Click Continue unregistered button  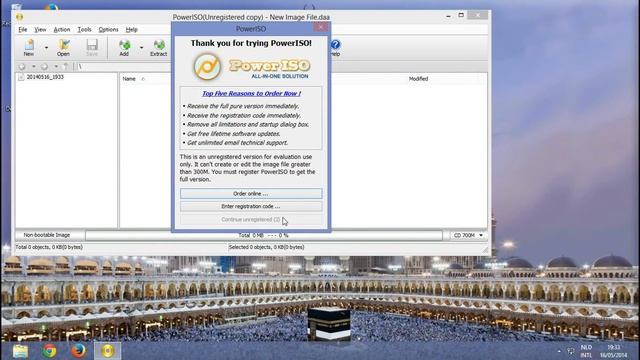click(251, 220)
